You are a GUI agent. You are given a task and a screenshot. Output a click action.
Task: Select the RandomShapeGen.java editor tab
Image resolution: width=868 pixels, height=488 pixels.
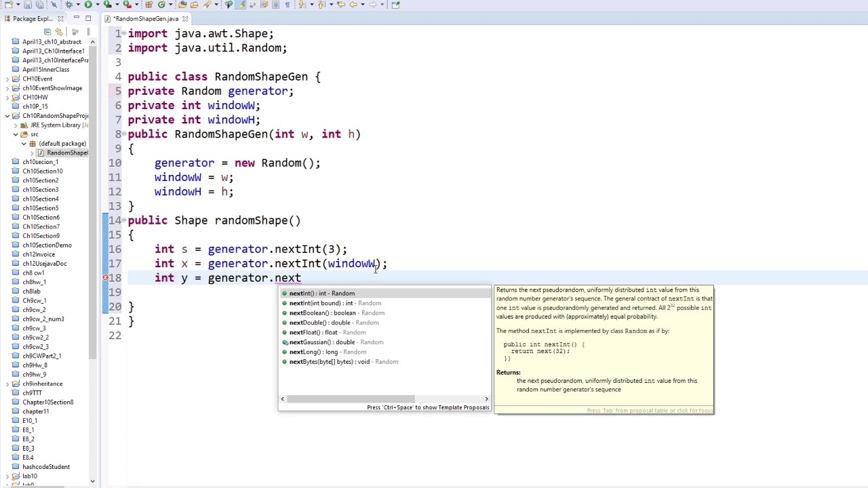pos(145,18)
